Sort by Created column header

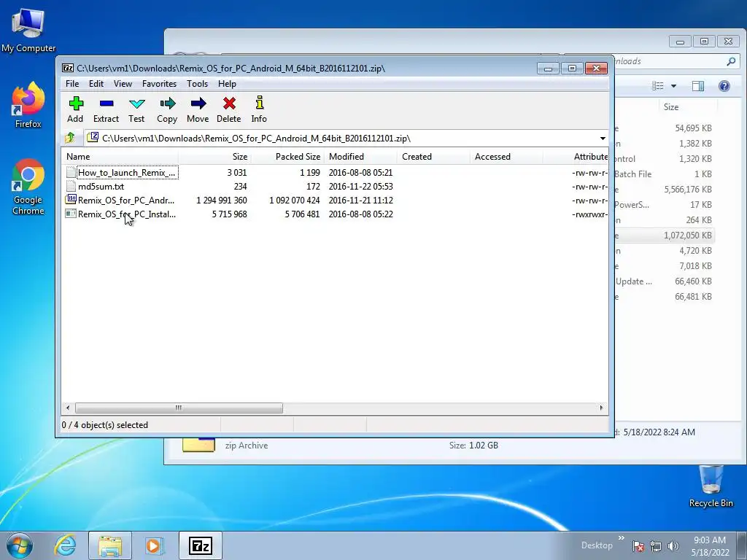tap(433, 156)
